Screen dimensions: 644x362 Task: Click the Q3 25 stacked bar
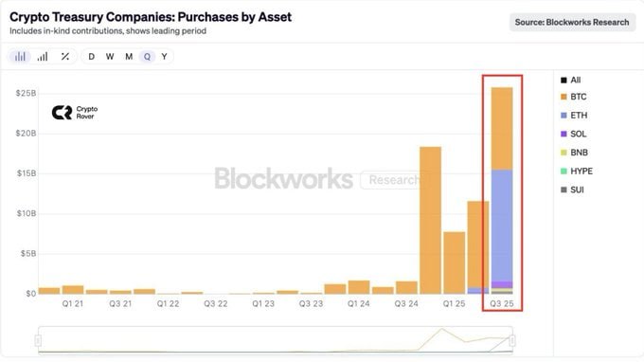click(x=502, y=190)
